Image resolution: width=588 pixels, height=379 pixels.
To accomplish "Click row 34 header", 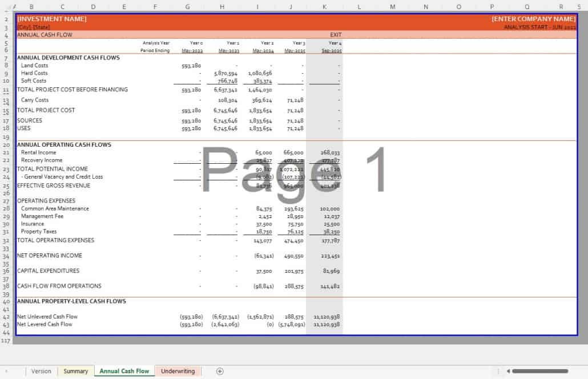I will point(6,256).
